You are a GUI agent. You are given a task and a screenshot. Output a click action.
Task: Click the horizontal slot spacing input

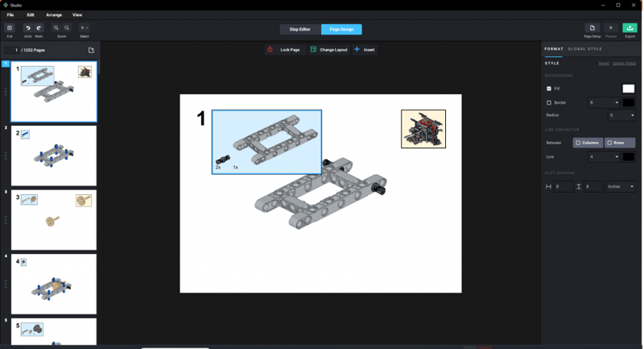point(563,187)
